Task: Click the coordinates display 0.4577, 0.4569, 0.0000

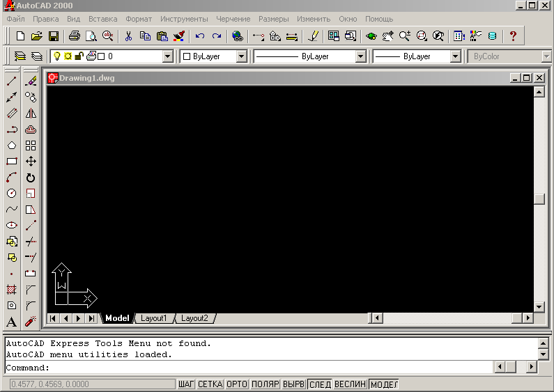Action: click(x=92, y=384)
